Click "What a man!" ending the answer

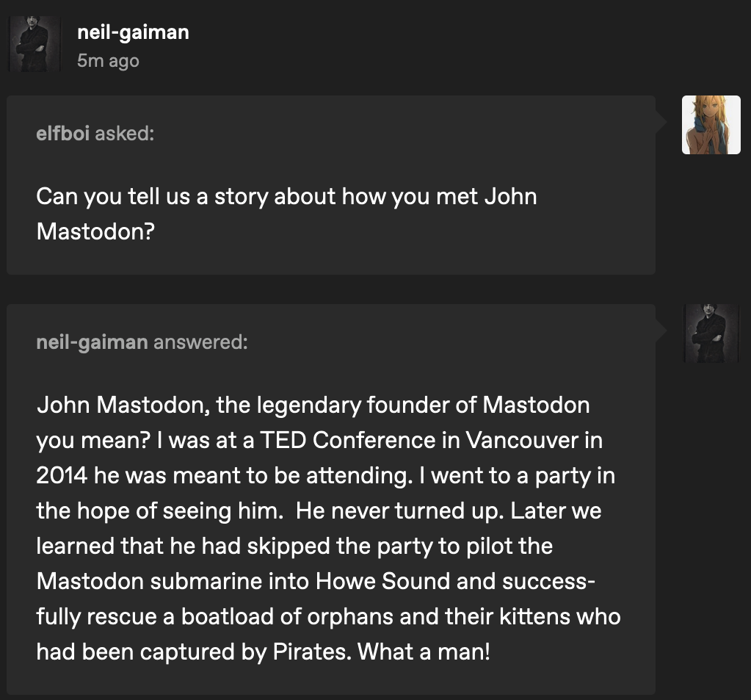click(x=424, y=652)
